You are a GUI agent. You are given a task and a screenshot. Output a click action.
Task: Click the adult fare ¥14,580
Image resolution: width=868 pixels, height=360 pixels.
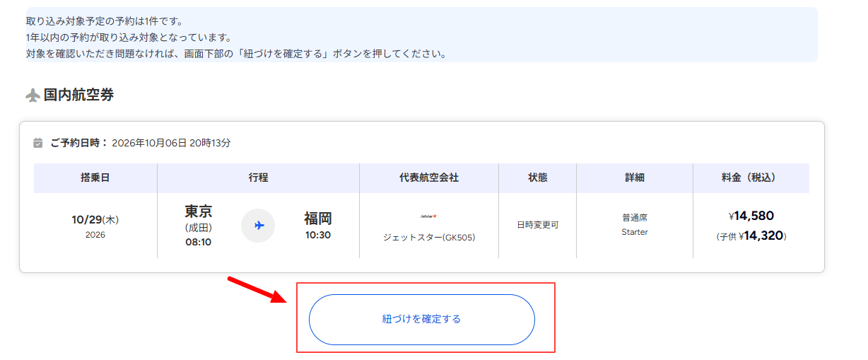[751, 216]
